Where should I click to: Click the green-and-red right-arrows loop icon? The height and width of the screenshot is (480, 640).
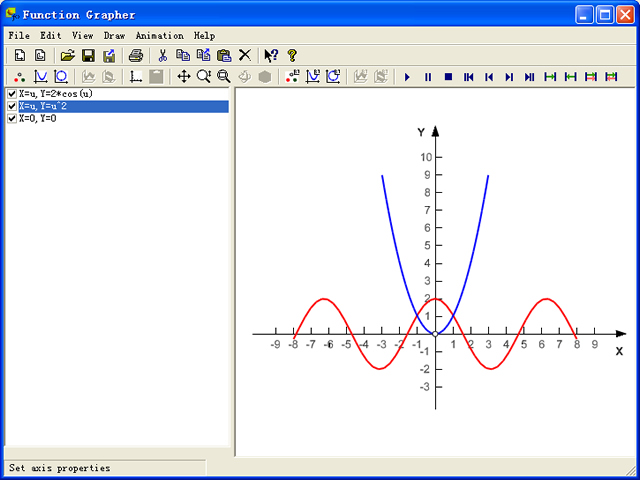click(x=591, y=76)
